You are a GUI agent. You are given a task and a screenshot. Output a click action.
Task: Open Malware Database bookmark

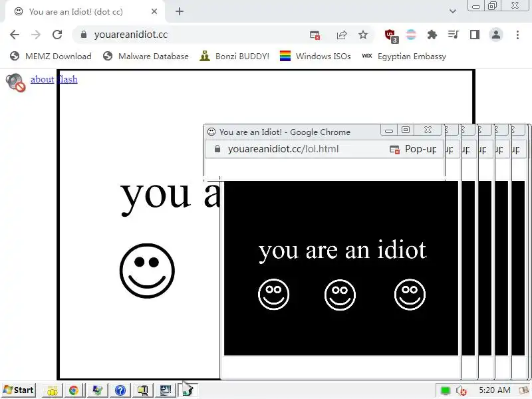(x=146, y=57)
